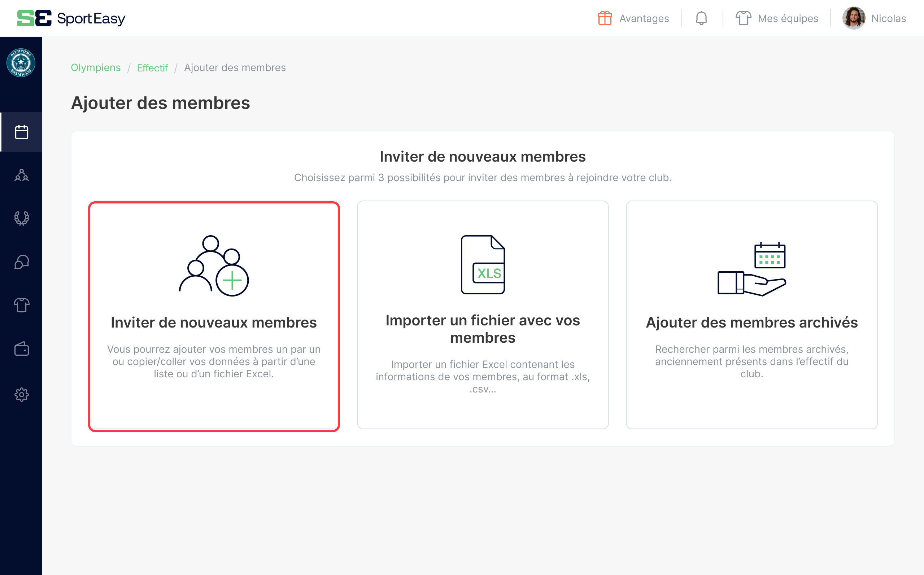Click the SportEasy logo
The width and height of the screenshot is (924, 575).
click(x=71, y=18)
